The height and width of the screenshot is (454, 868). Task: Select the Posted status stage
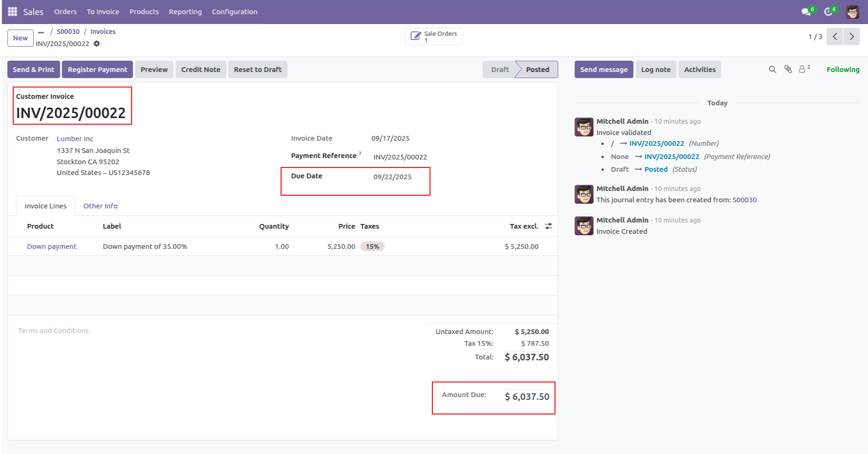click(x=537, y=70)
